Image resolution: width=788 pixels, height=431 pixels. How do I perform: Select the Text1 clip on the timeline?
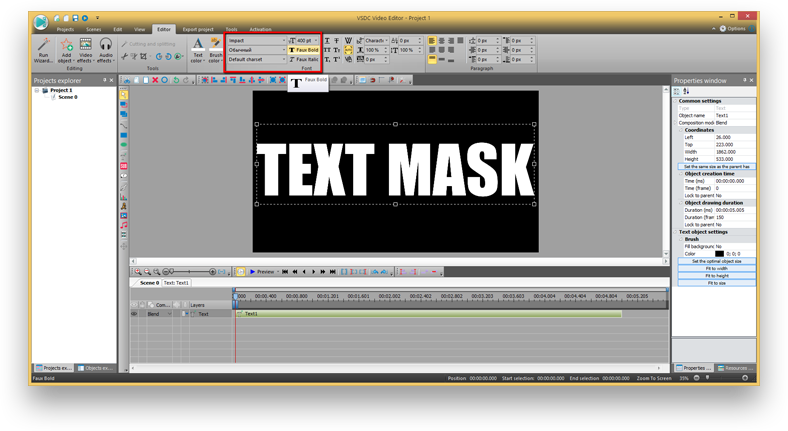pyautogui.click(x=400, y=314)
